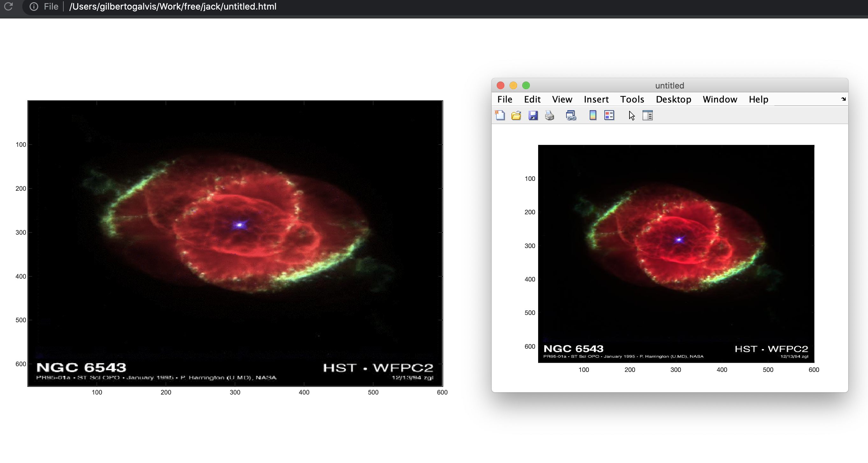Dock the figure with the corner arrow
Viewport: 868px width, 463px height.
coord(843,99)
